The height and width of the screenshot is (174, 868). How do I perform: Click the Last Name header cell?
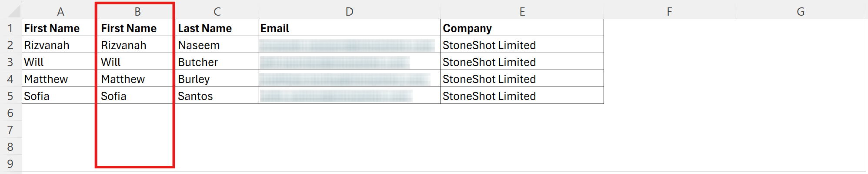[217, 28]
